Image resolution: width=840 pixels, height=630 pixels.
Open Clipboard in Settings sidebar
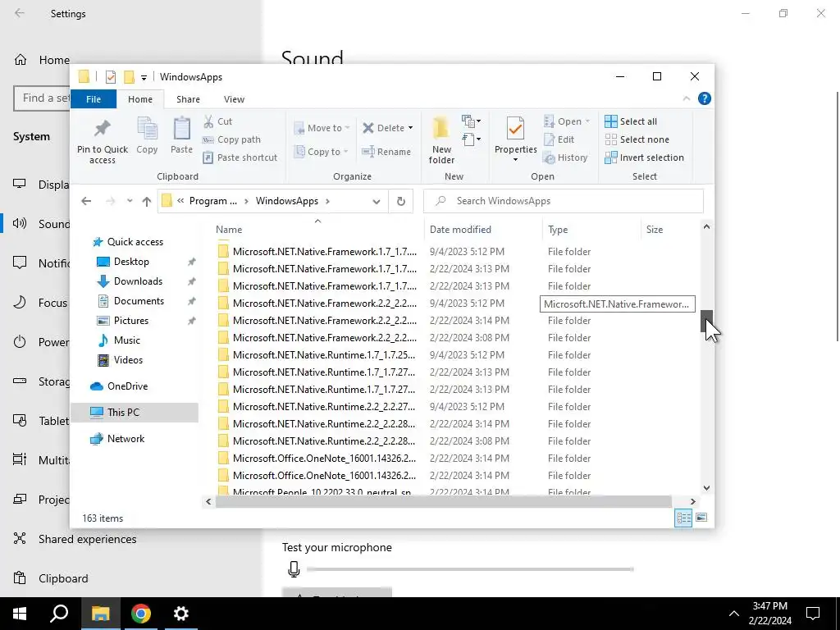(63, 578)
